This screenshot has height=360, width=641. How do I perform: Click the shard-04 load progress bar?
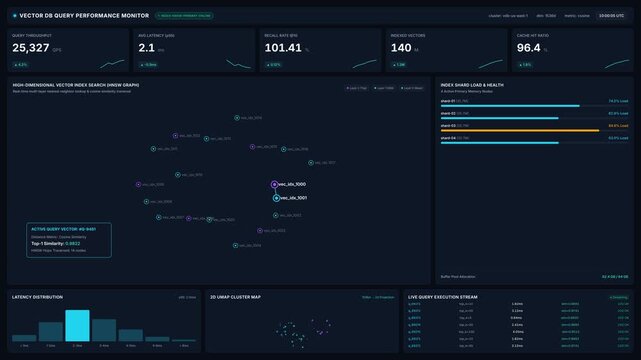[x=534, y=143]
